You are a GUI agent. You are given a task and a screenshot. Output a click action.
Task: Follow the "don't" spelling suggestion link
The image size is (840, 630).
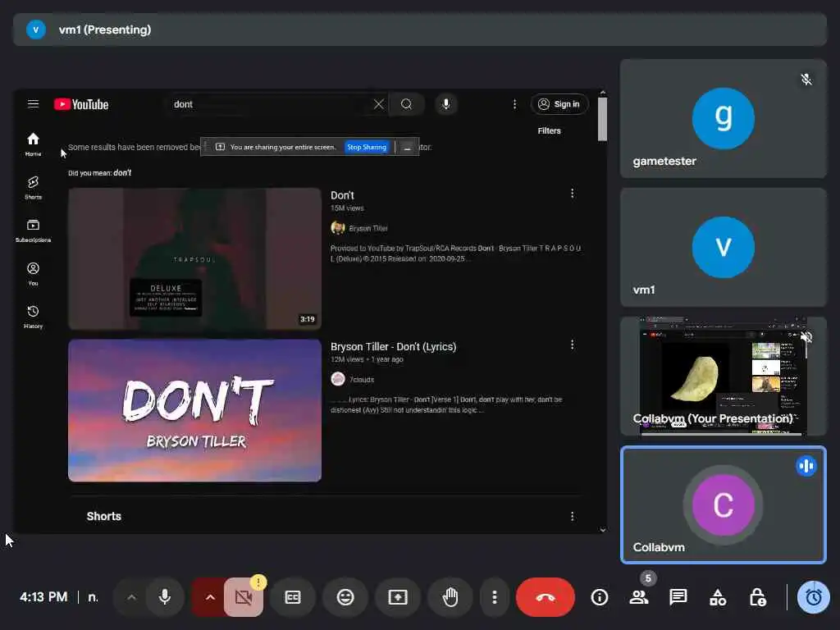[x=122, y=172]
